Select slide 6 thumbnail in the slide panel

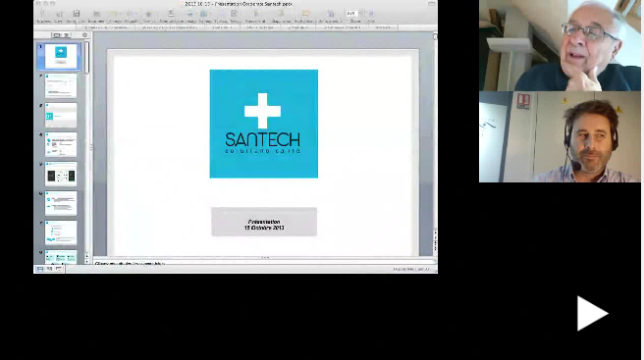coord(61,204)
